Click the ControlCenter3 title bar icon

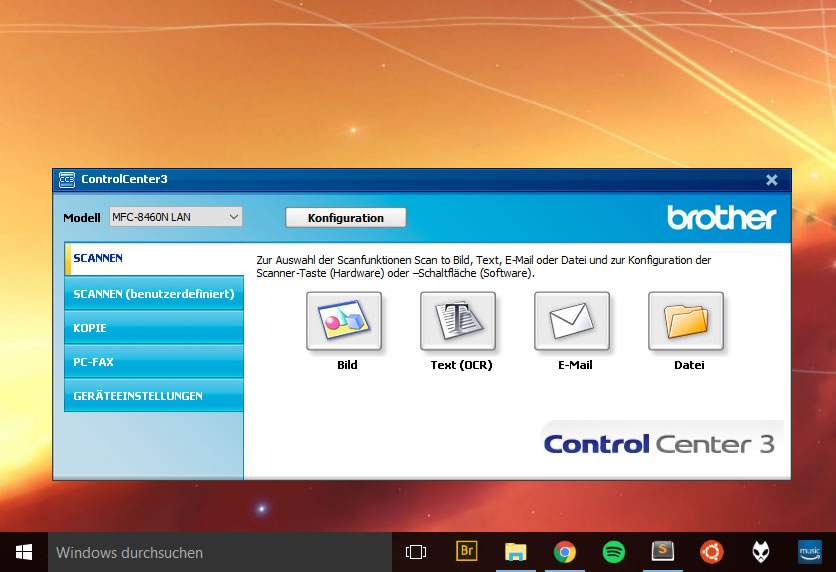[x=67, y=180]
